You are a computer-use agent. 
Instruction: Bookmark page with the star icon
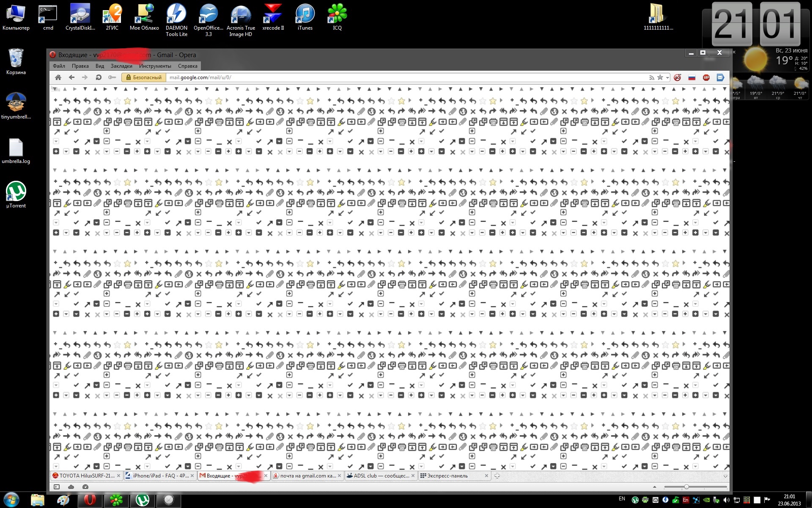pos(660,77)
